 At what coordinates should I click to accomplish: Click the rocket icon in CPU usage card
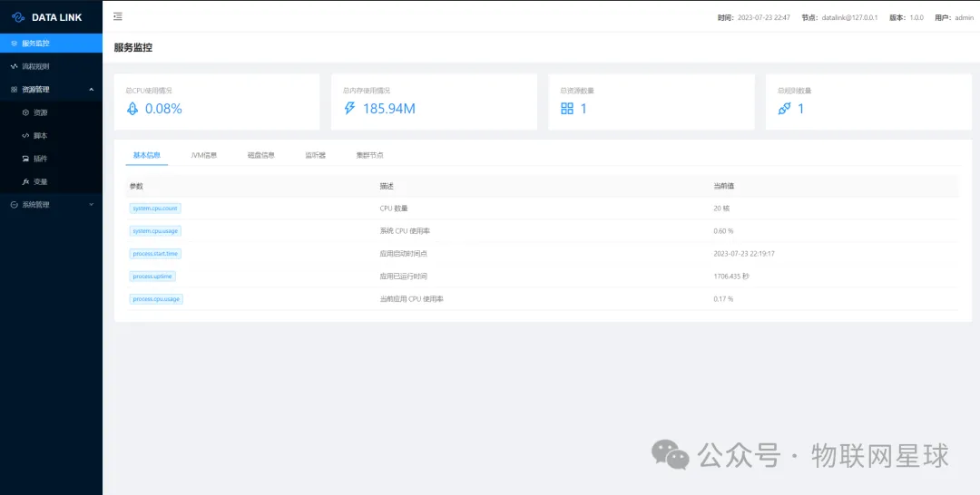[x=132, y=109]
